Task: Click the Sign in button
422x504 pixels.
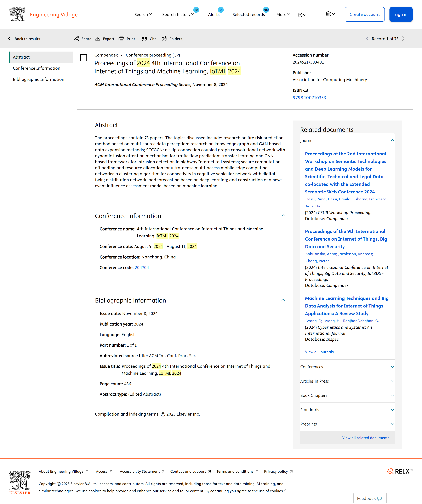Action: tap(401, 14)
